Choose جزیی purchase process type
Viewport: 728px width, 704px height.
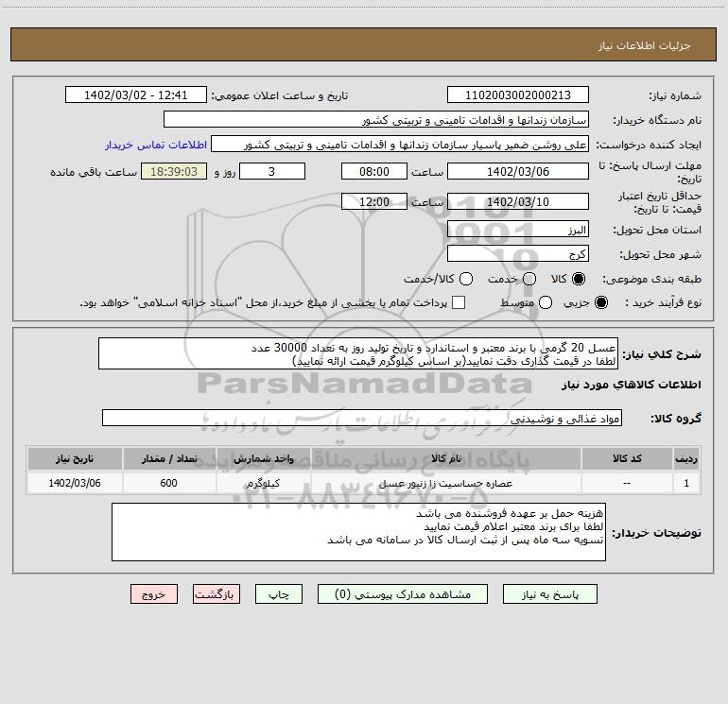point(601,302)
